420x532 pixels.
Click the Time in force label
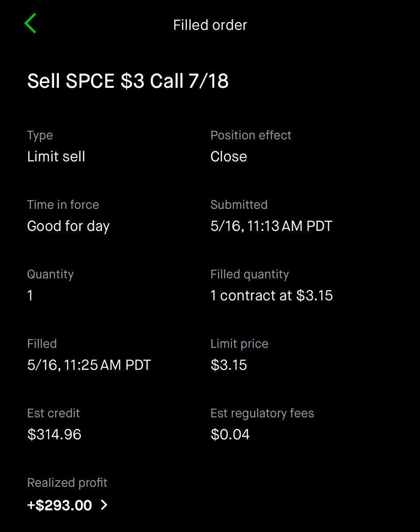[63, 205]
